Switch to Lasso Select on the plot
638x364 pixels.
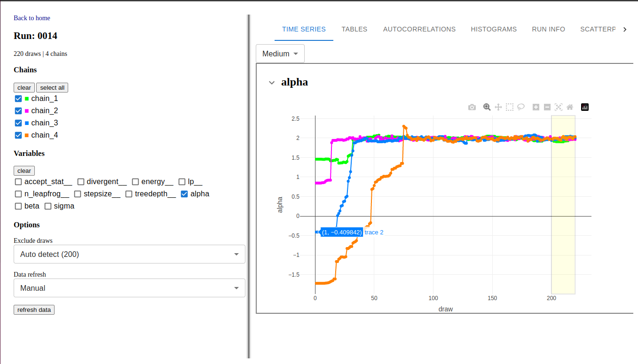tap(521, 107)
